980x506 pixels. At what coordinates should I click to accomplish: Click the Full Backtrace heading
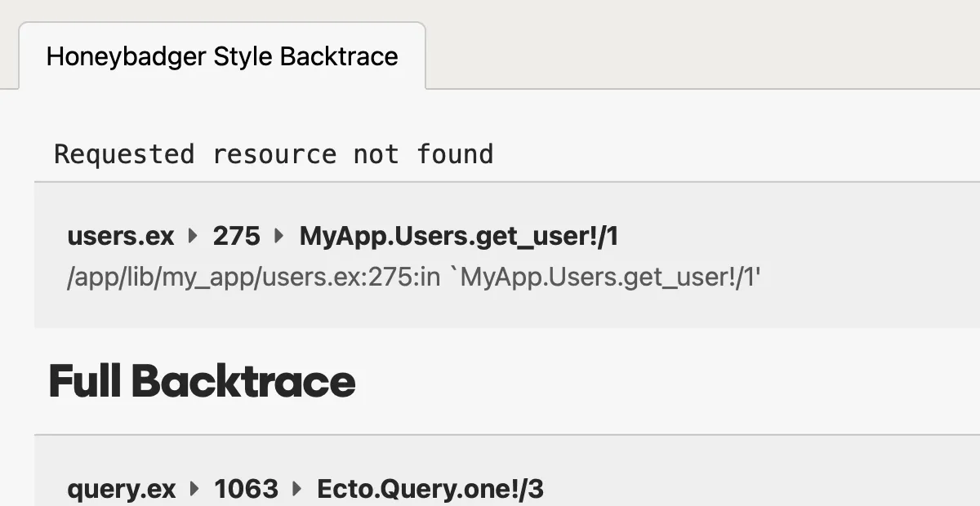pos(202,379)
